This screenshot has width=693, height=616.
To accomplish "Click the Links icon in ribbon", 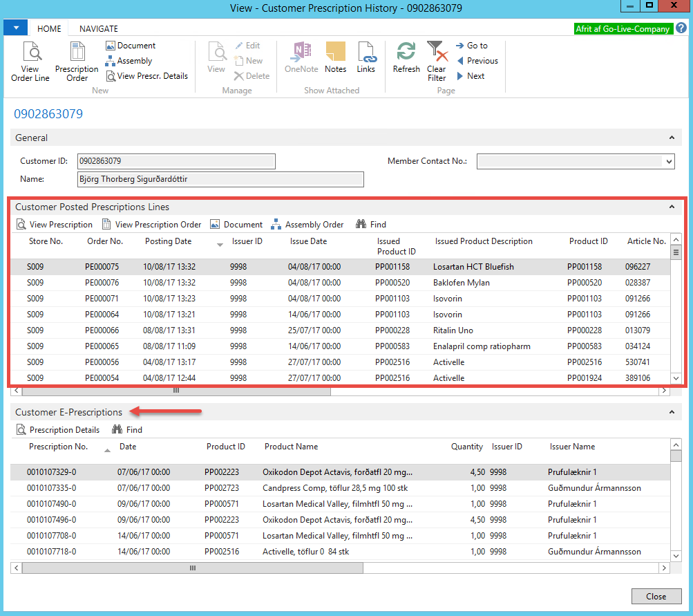I will click(366, 57).
